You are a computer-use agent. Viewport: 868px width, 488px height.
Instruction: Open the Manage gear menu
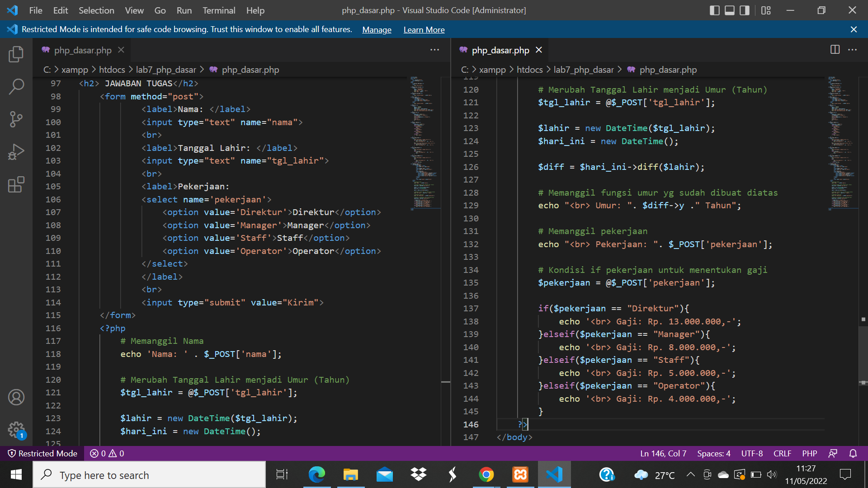16,430
